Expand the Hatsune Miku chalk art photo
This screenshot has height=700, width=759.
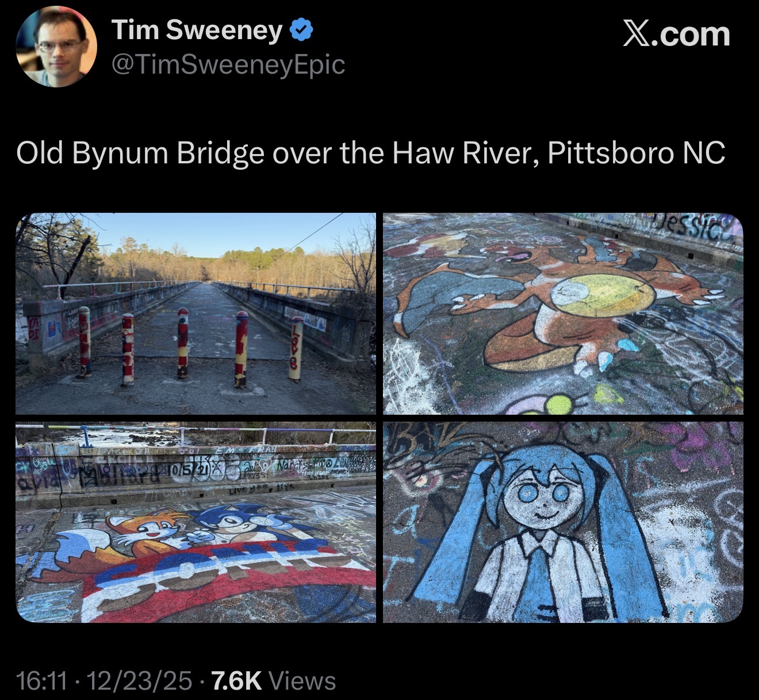[563, 522]
